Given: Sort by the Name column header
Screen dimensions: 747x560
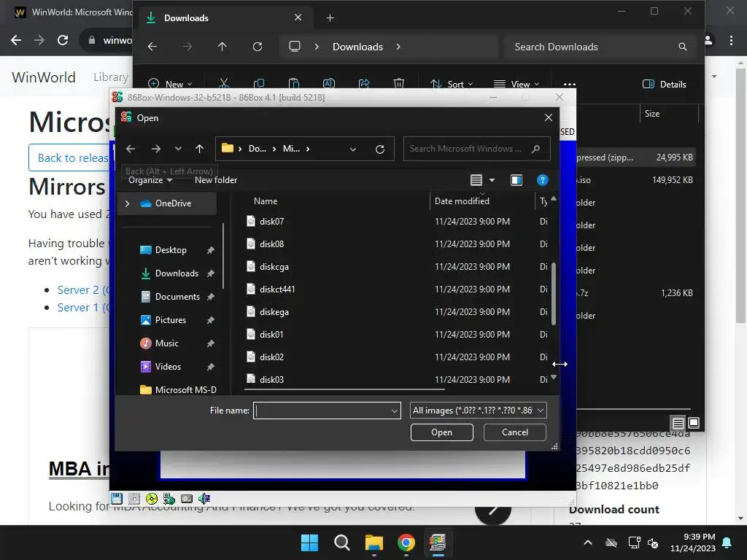Looking at the screenshot, I should click(266, 201).
